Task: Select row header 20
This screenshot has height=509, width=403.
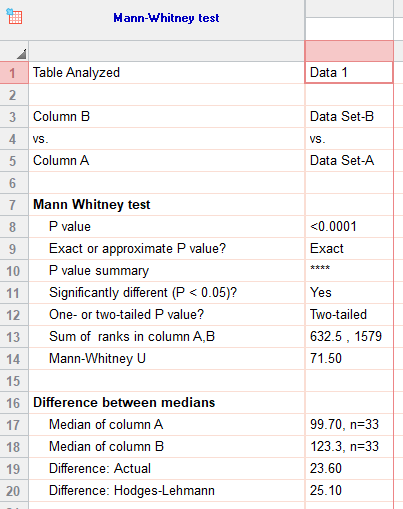Action: point(14,491)
